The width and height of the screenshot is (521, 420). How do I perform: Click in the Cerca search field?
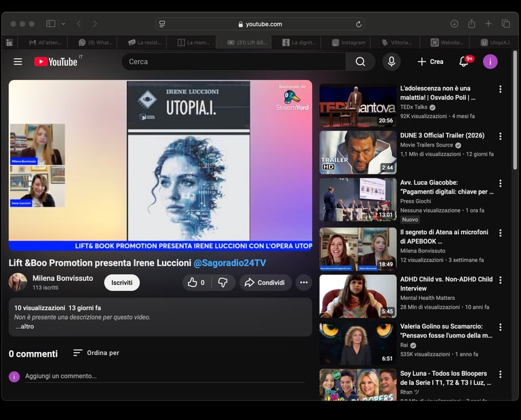pyautogui.click(x=233, y=62)
